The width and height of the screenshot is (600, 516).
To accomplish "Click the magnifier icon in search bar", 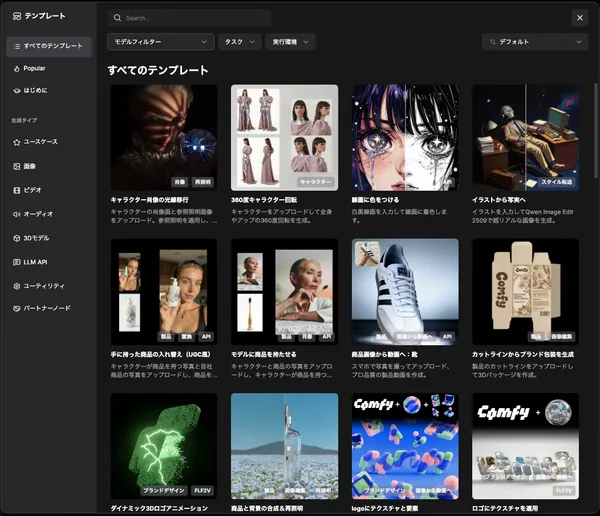I will 118,18.
